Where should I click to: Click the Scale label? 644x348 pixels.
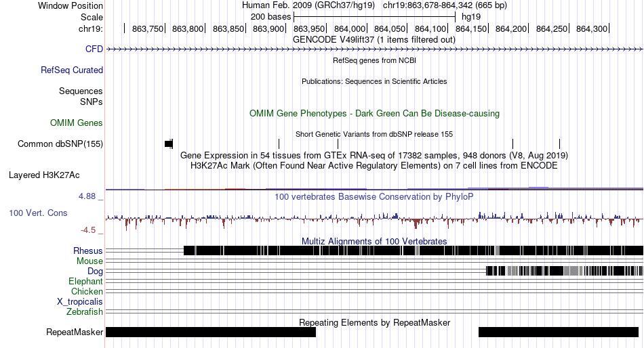(x=92, y=17)
